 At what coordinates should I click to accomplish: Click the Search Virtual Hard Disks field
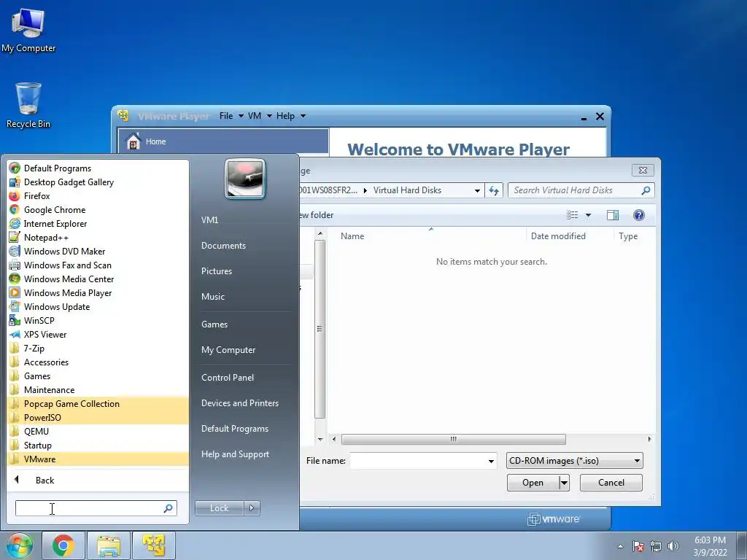click(580, 190)
